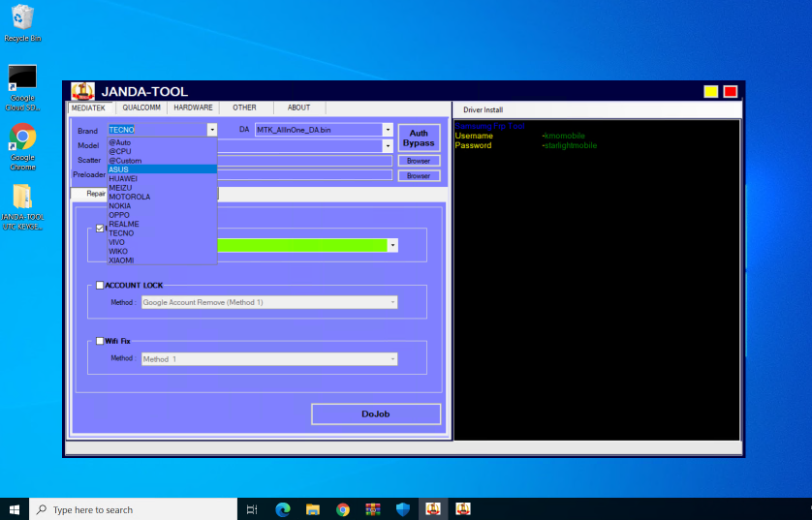This screenshot has height=520, width=812.
Task: Open the Windows Start menu
Action: click(x=15, y=509)
